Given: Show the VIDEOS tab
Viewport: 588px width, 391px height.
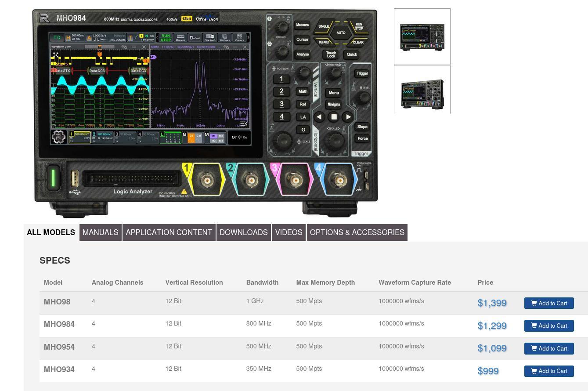Looking at the screenshot, I should pos(289,232).
